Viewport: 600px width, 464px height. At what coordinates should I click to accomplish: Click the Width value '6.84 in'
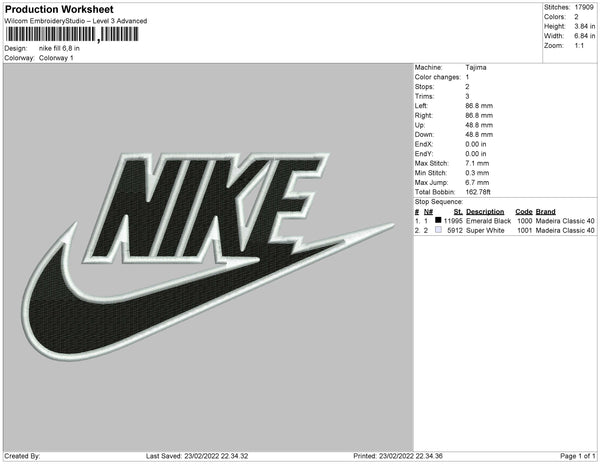584,36
